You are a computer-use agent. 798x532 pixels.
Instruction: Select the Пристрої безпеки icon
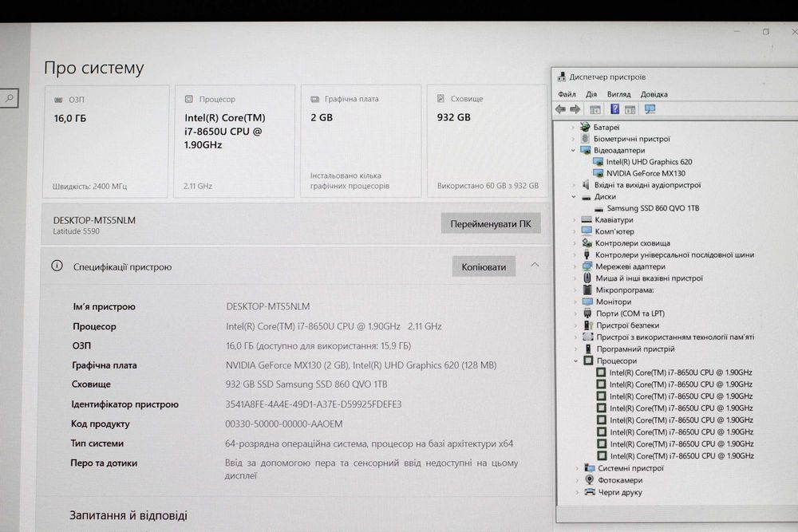(588, 325)
